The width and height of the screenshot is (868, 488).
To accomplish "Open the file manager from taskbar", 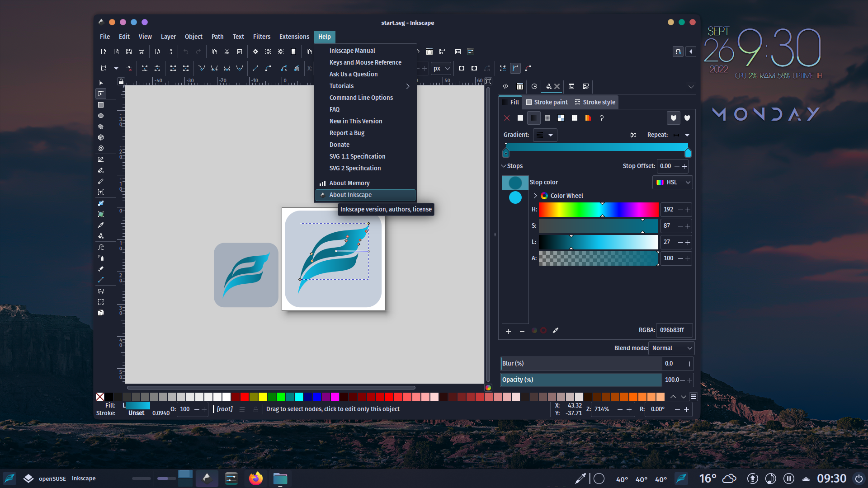I will coord(280,479).
